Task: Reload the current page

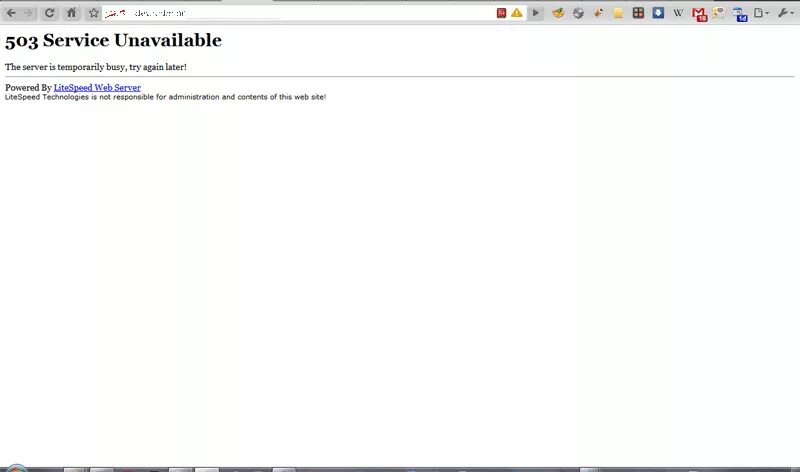Action: [49, 13]
